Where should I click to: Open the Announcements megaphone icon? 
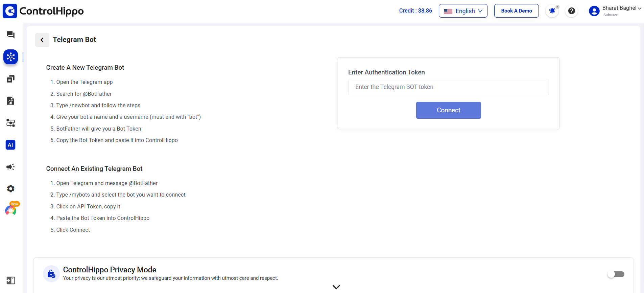pos(10,167)
